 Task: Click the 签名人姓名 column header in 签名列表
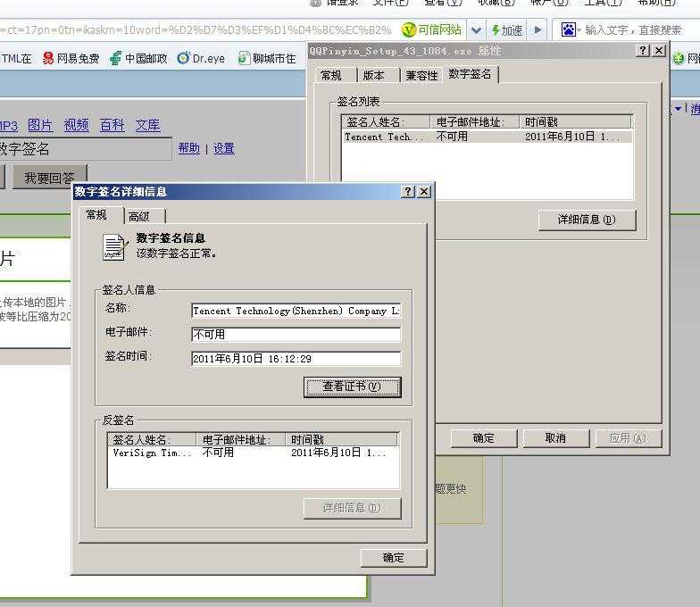(386, 121)
